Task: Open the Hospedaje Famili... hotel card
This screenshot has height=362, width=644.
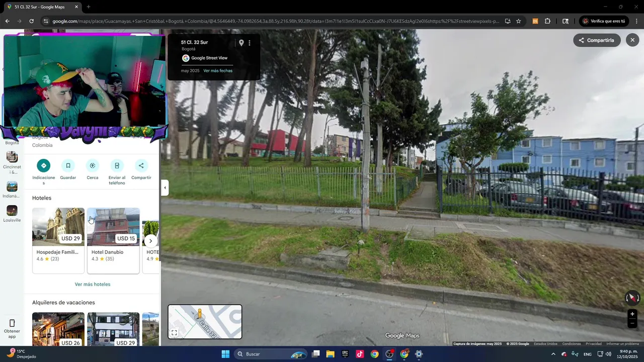Action: (x=58, y=241)
